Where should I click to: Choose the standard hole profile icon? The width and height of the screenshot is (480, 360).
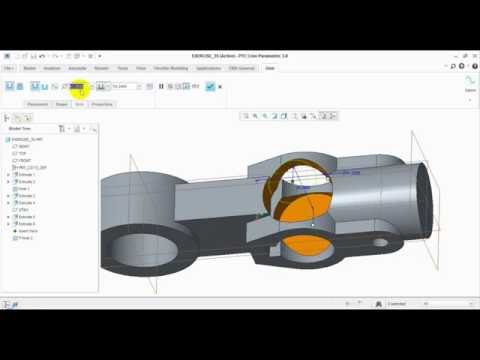pos(45,87)
